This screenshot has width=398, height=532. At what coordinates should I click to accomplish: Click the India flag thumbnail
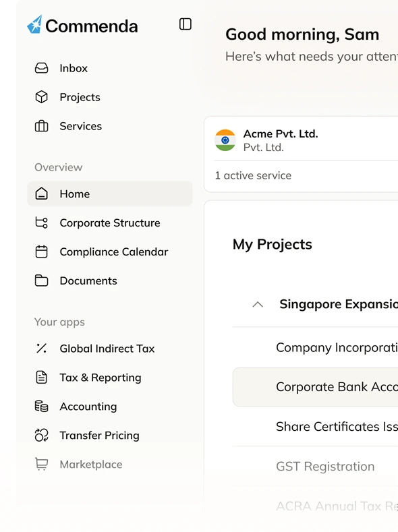[x=225, y=140]
